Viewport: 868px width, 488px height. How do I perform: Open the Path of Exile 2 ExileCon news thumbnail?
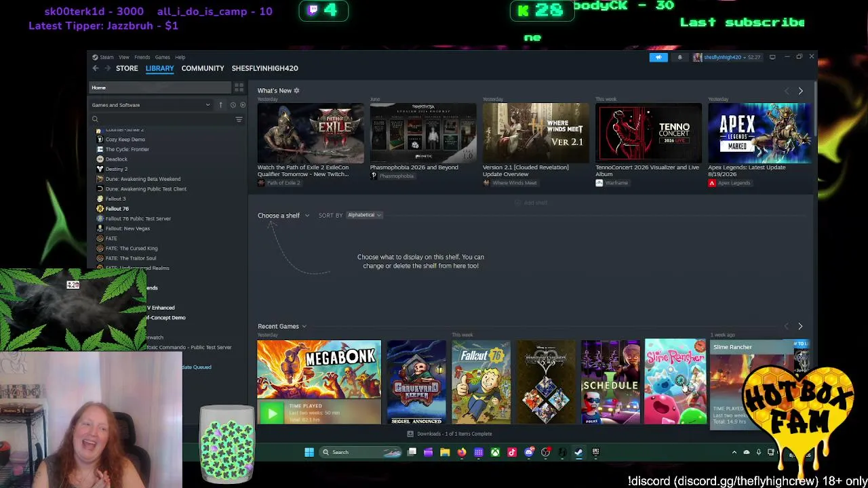point(311,134)
